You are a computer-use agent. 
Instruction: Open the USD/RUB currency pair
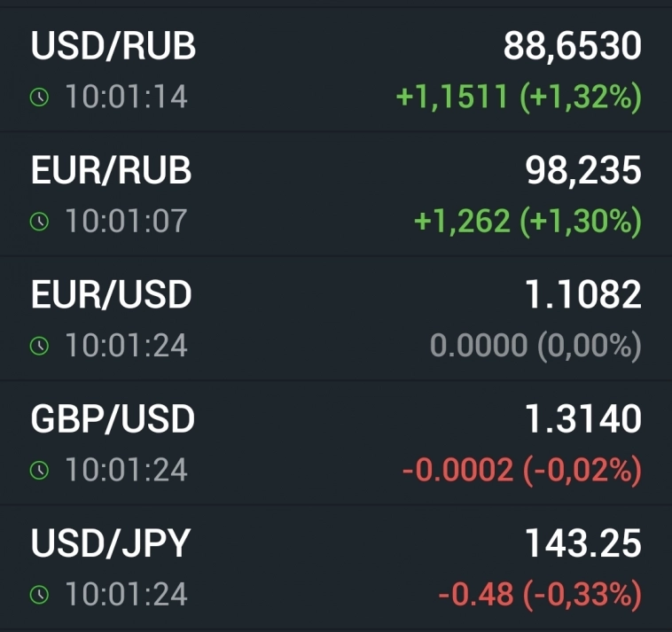[x=113, y=46]
